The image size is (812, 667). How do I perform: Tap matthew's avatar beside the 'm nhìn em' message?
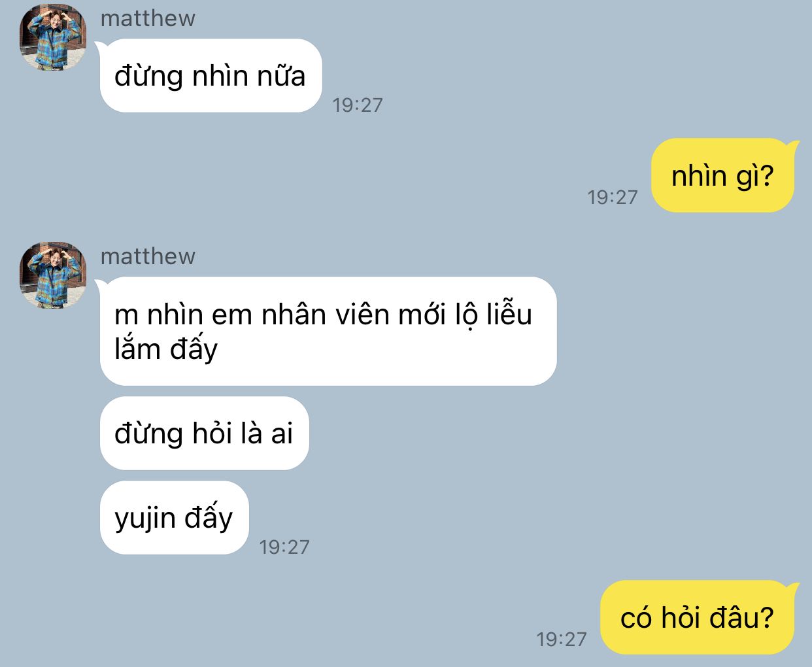coord(53,275)
